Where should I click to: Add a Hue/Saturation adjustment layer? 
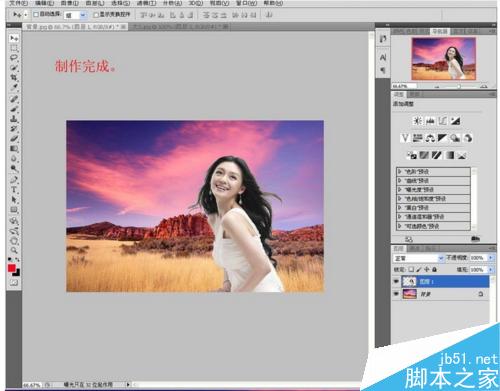(x=417, y=138)
